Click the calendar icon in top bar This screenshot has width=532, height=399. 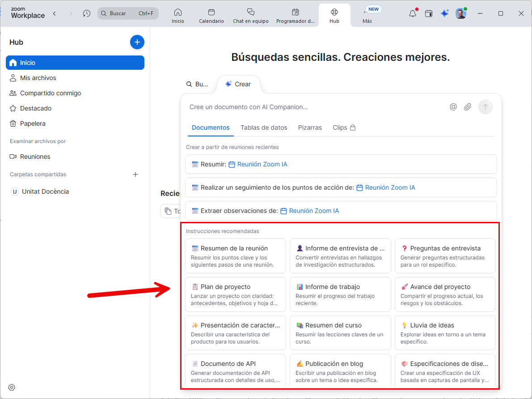click(x=429, y=13)
